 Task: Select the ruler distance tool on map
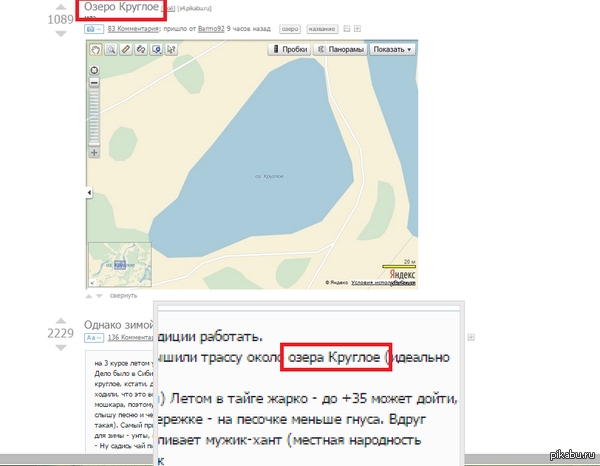pos(127,49)
